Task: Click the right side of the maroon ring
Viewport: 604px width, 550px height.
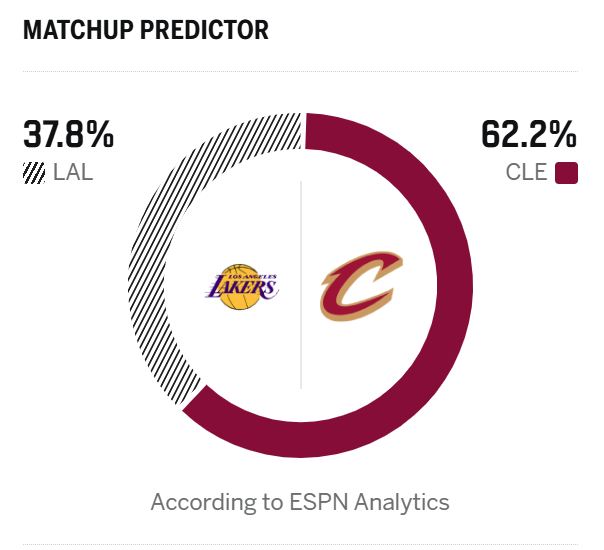Action: [x=455, y=285]
